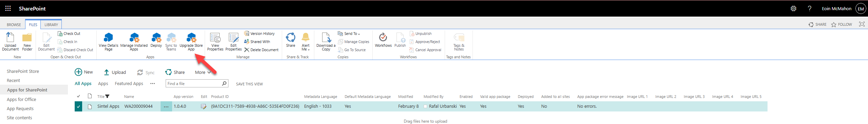Click the help question mark icon
Screen dimensions: 868x124
click(810, 8)
